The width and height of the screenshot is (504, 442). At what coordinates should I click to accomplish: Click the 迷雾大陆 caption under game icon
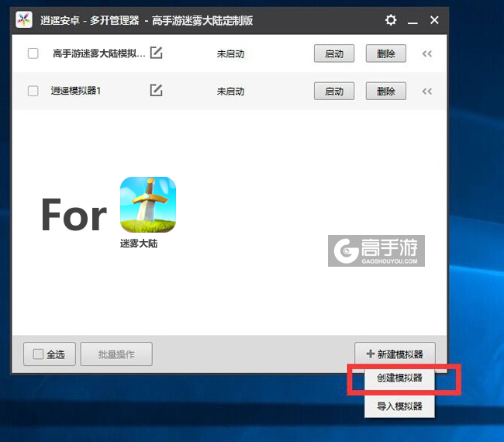[x=139, y=243]
